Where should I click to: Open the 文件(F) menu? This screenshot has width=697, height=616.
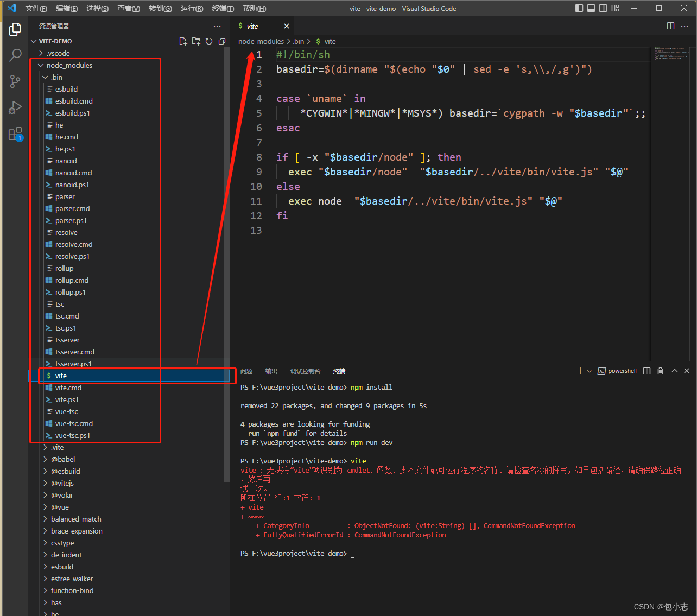[x=36, y=8]
